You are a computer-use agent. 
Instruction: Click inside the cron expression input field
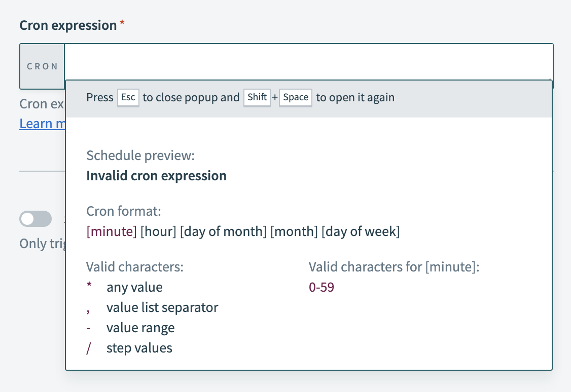203,61
